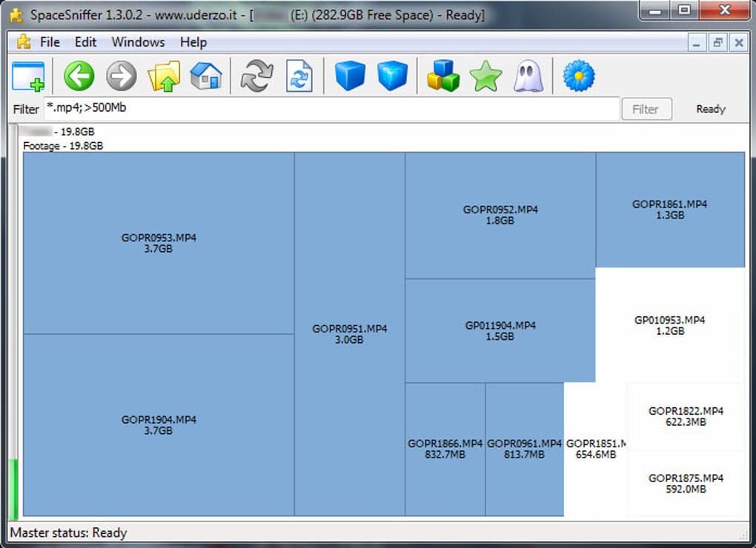Select GOPR0952.MP4 1.8GB block
The width and height of the screenshot is (756, 548).
click(500, 215)
